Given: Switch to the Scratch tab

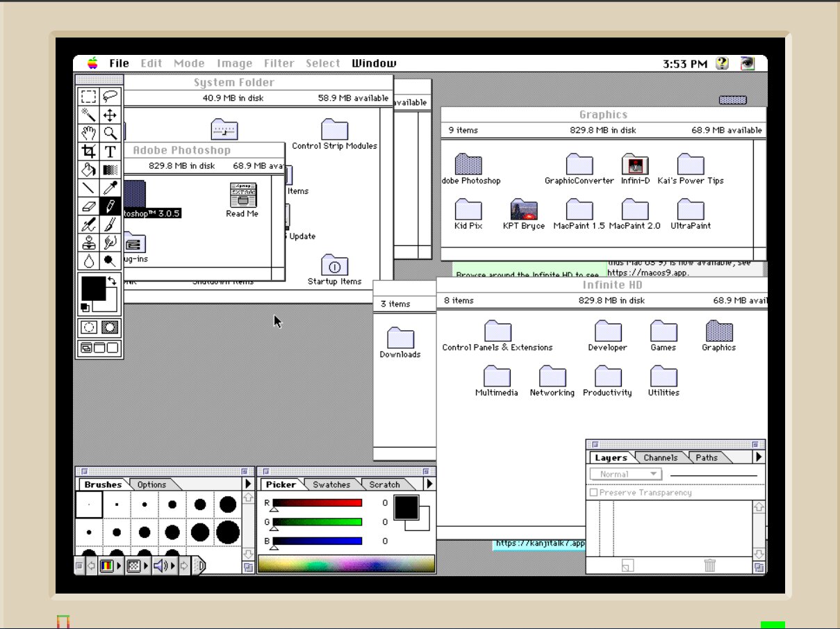Looking at the screenshot, I should click(384, 484).
